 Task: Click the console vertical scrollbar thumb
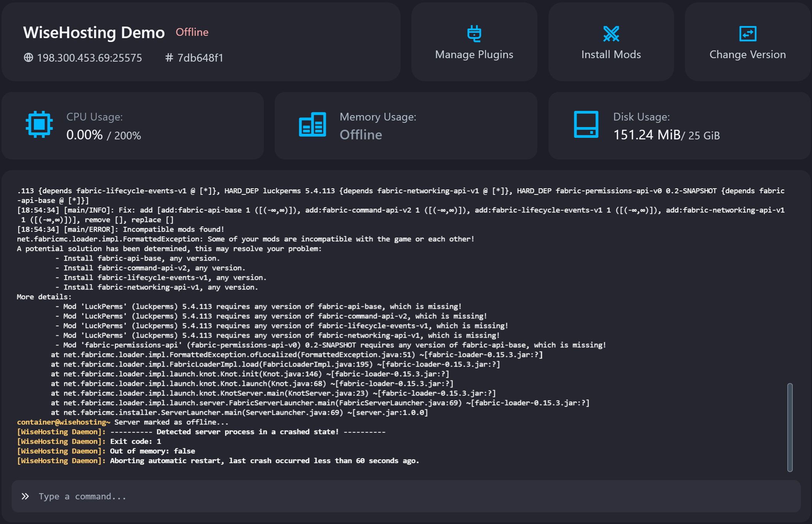click(790, 427)
